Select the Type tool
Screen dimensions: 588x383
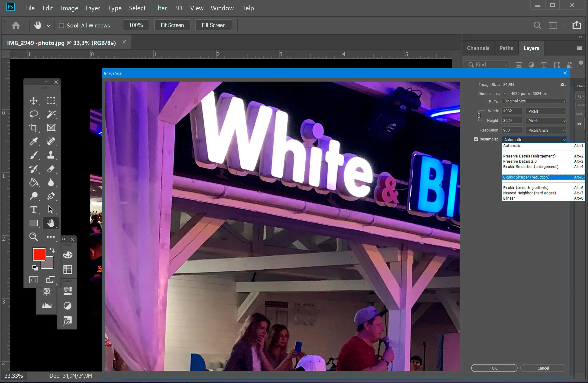[x=34, y=210]
